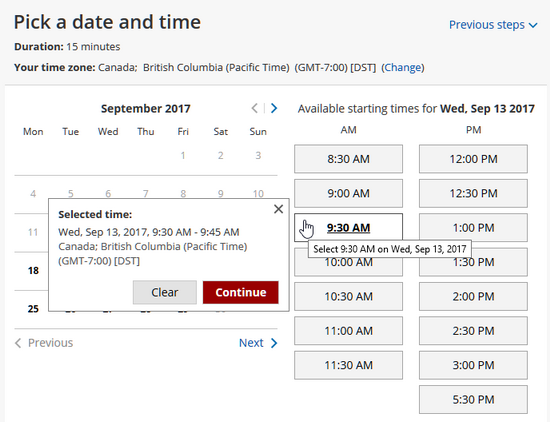Select September 18 on the calendar

33,270
